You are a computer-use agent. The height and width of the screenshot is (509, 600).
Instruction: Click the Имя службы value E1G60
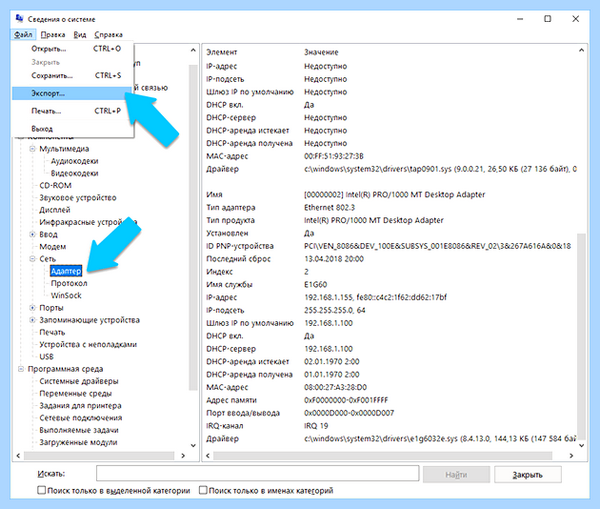[x=316, y=284]
